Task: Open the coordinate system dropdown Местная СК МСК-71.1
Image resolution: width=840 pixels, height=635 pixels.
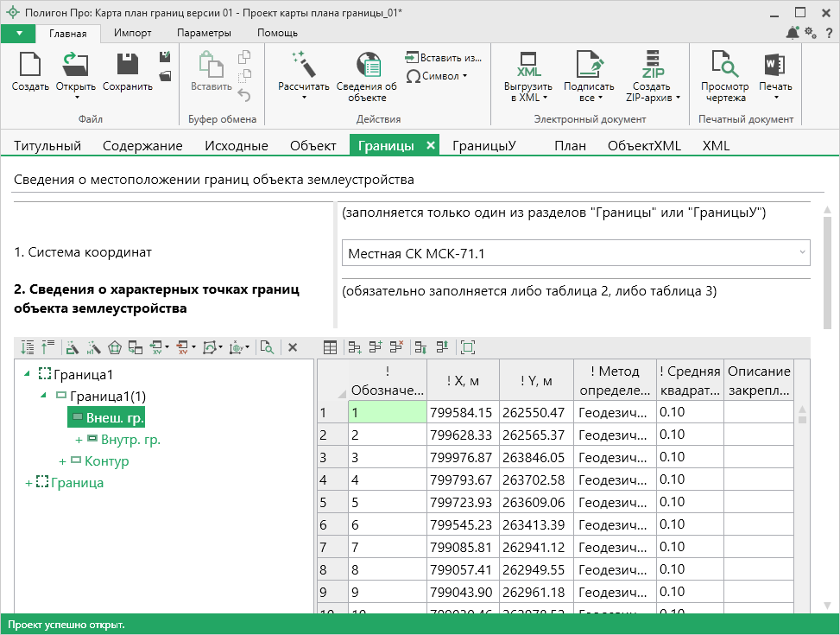Action: tap(576, 254)
